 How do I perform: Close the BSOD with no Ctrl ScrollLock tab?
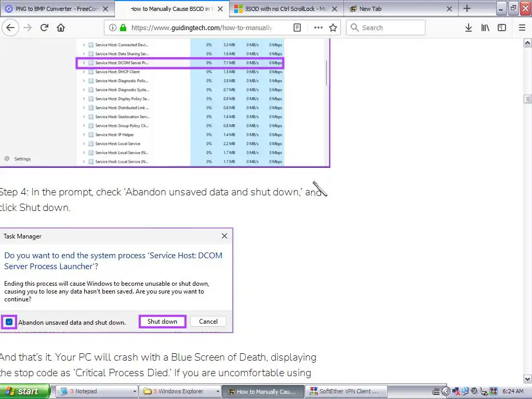[x=335, y=9]
